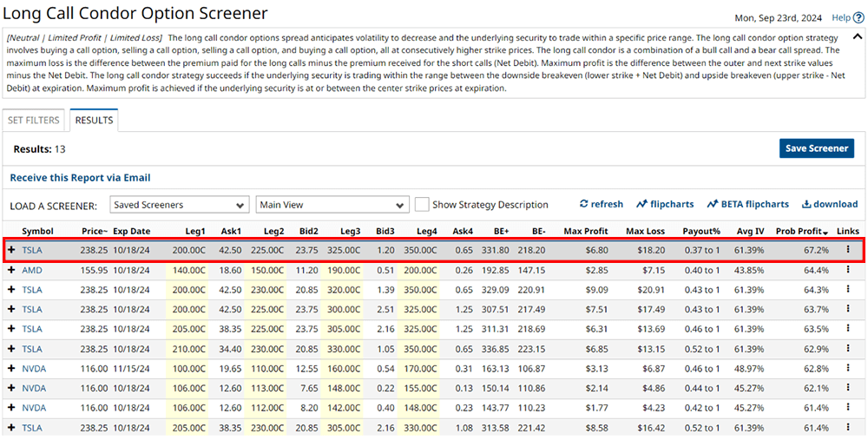This screenshot has height=440, width=868.
Task: Open the AMD symbol link
Action: click(32, 270)
